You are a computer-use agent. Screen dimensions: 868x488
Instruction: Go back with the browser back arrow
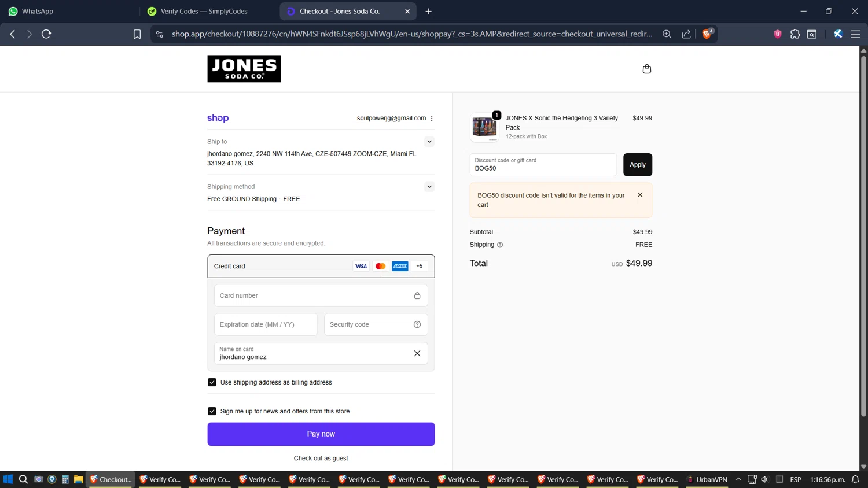tap(13, 34)
